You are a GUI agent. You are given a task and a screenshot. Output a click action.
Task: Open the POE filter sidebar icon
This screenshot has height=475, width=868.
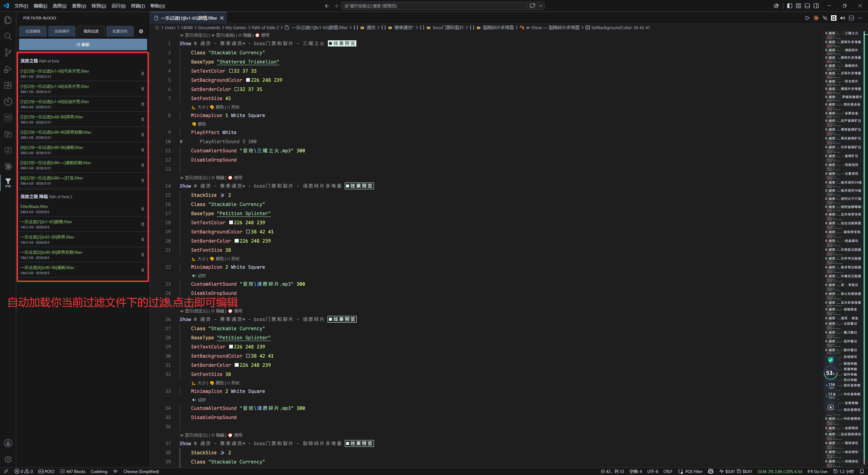[8, 183]
